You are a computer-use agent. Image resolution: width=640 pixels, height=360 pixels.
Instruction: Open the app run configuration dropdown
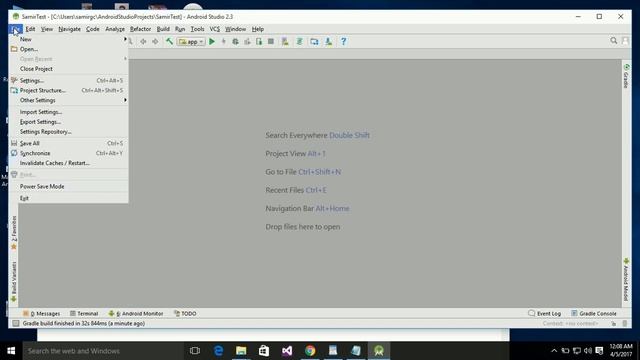tap(191, 41)
